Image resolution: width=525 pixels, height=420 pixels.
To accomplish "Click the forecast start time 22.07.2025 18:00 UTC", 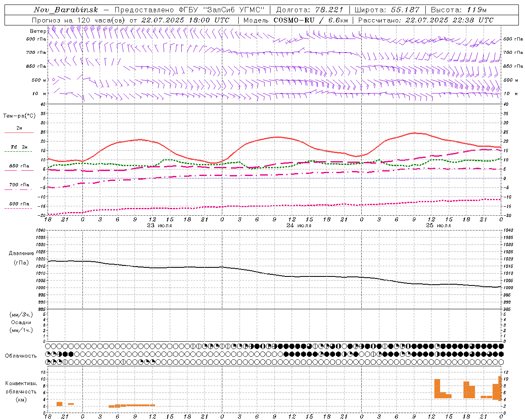I will click(x=185, y=20).
